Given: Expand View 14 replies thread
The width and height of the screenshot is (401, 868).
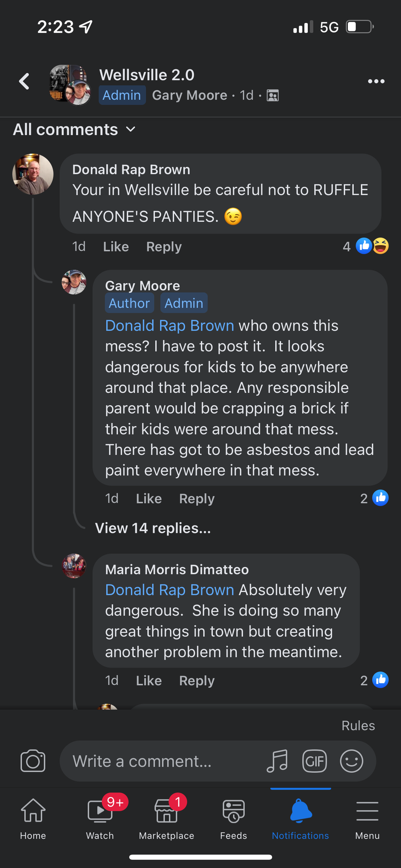Looking at the screenshot, I should (x=153, y=528).
